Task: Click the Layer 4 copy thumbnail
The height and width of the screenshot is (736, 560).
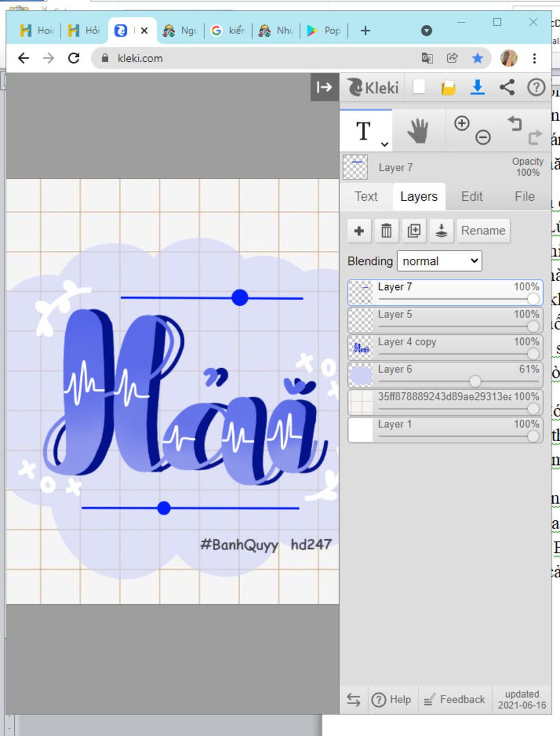Action: coord(361,348)
